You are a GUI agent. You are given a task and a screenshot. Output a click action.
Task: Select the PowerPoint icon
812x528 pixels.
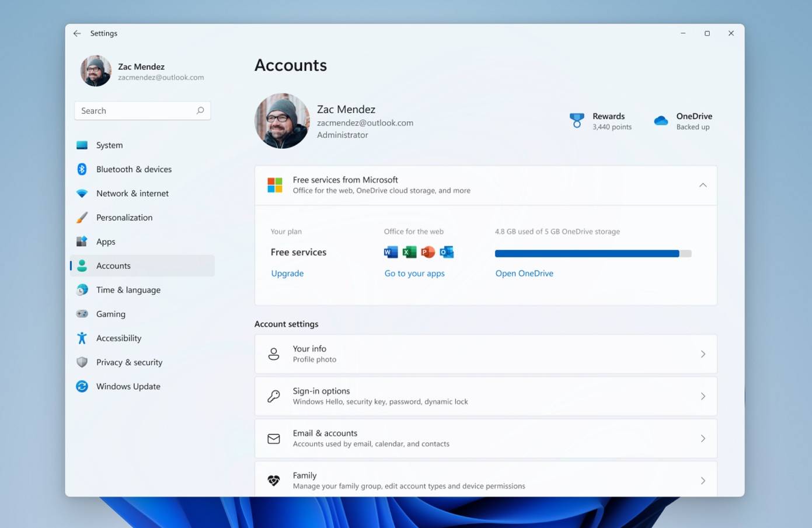click(x=427, y=251)
